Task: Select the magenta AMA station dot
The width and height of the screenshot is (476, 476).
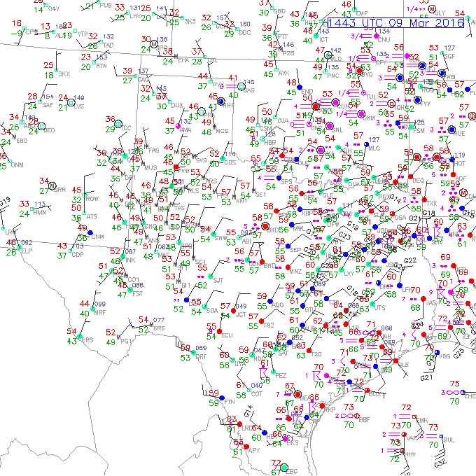Action: click(x=178, y=127)
